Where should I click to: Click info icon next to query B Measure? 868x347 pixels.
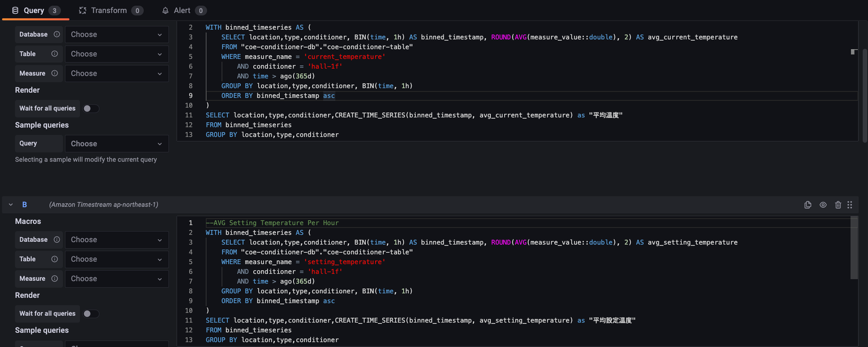tap(54, 279)
